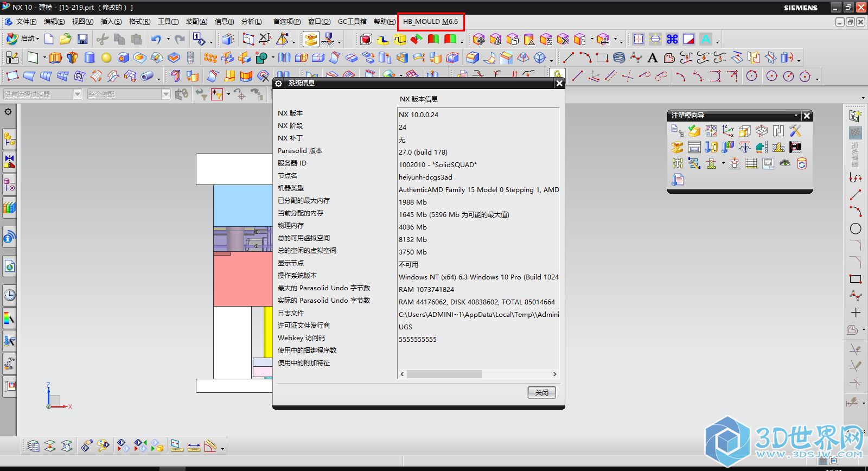Image resolution: width=868 pixels, height=471 pixels.
Task: Click the Circle tool in right sketch toolbar
Action: pos(856,229)
